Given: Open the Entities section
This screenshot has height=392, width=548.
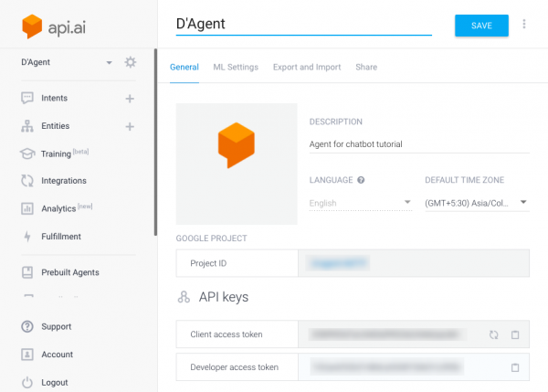Looking at the screenshot, I should coord(55,126).
